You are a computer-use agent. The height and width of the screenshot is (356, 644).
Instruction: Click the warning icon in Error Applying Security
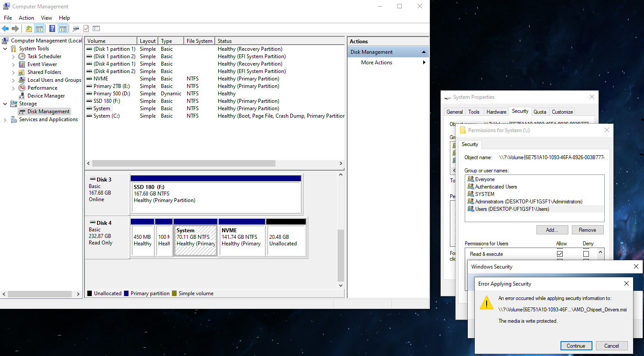486,303
